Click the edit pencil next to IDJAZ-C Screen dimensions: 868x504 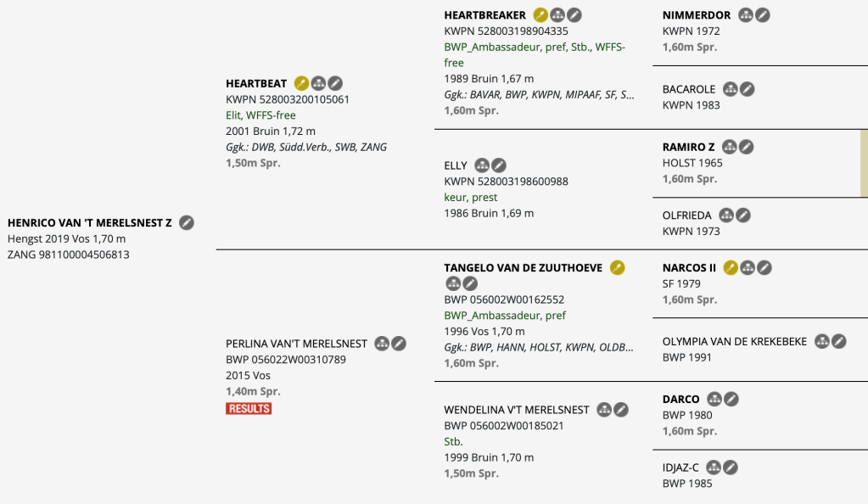point(730,468)
